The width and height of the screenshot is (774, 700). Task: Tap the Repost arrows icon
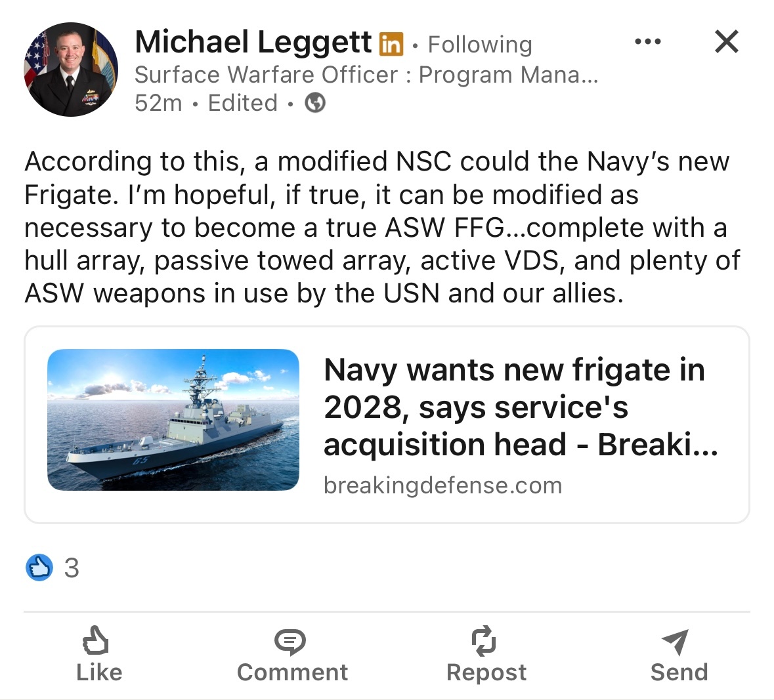(x=484, y=640)
